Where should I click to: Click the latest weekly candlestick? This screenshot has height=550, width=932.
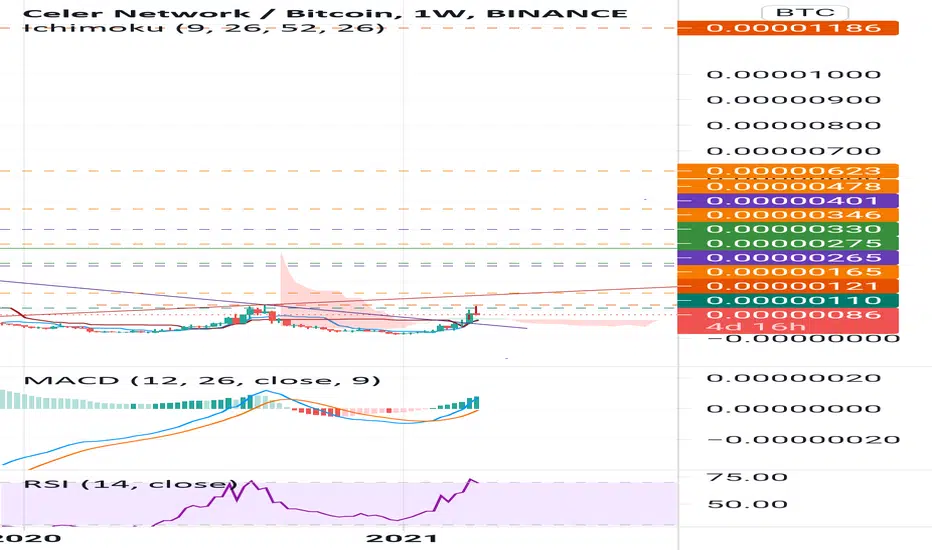[x=477, y=311]
